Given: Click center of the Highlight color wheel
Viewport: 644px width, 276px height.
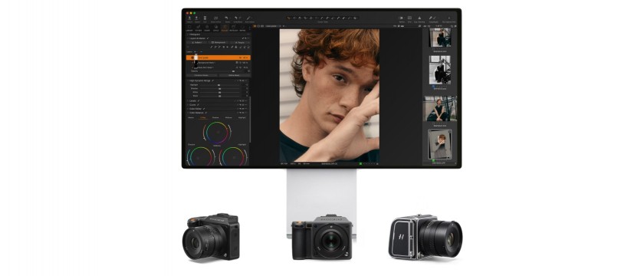Looking at the screenshot, I should coord(233,157).
